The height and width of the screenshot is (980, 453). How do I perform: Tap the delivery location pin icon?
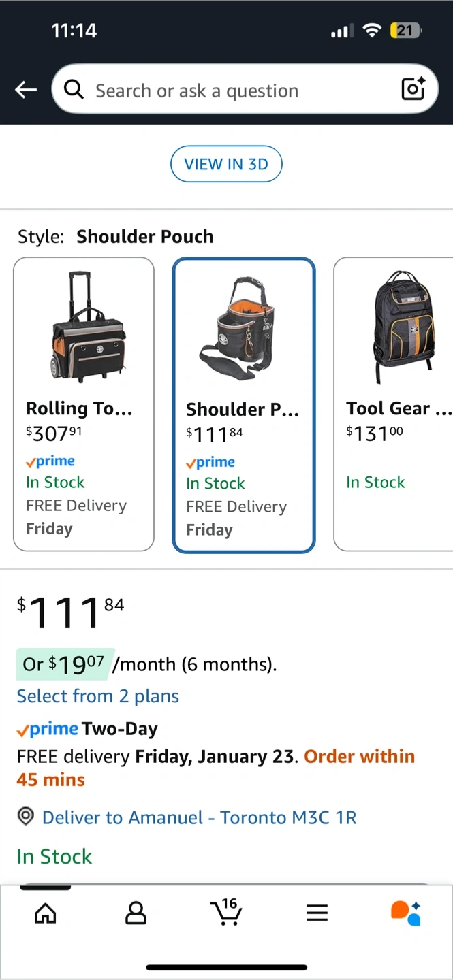click(x=25, y=817)
